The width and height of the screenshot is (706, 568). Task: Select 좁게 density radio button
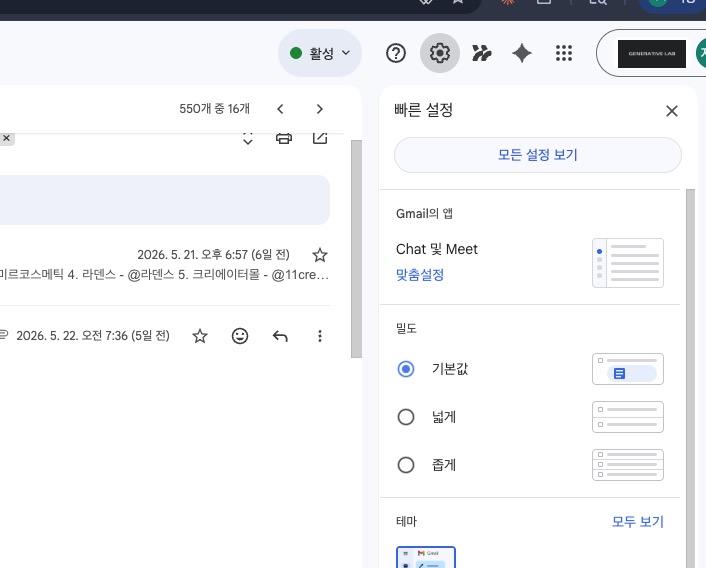(x=406, y=465)
